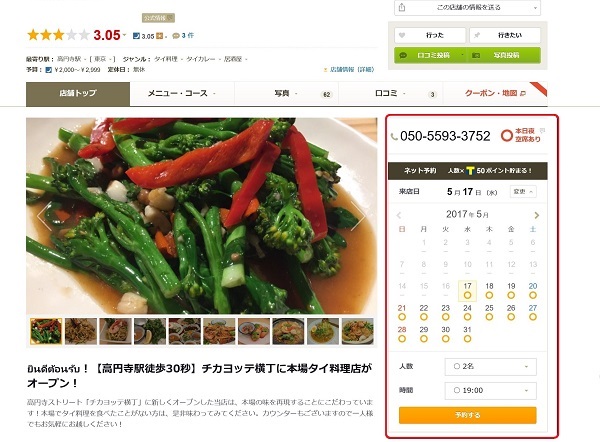This screenshot has height=442, width=600.
Task: Select May 31 availability circle
Action: [467, 339]
